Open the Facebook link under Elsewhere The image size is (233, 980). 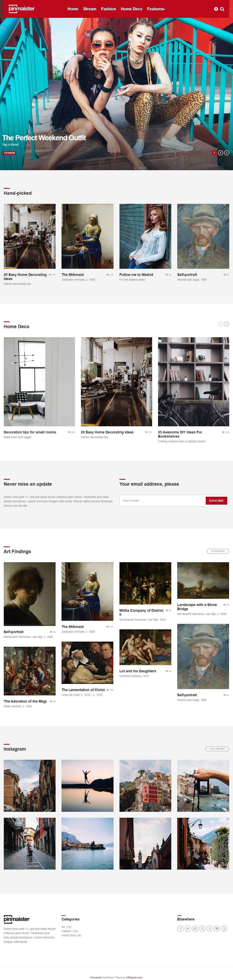[181, 928]
